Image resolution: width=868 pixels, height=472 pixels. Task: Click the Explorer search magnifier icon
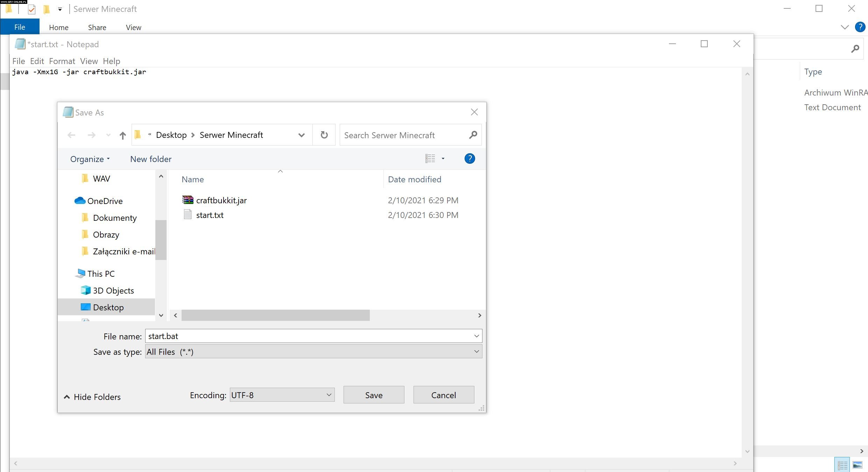click(x=855, y=49)
